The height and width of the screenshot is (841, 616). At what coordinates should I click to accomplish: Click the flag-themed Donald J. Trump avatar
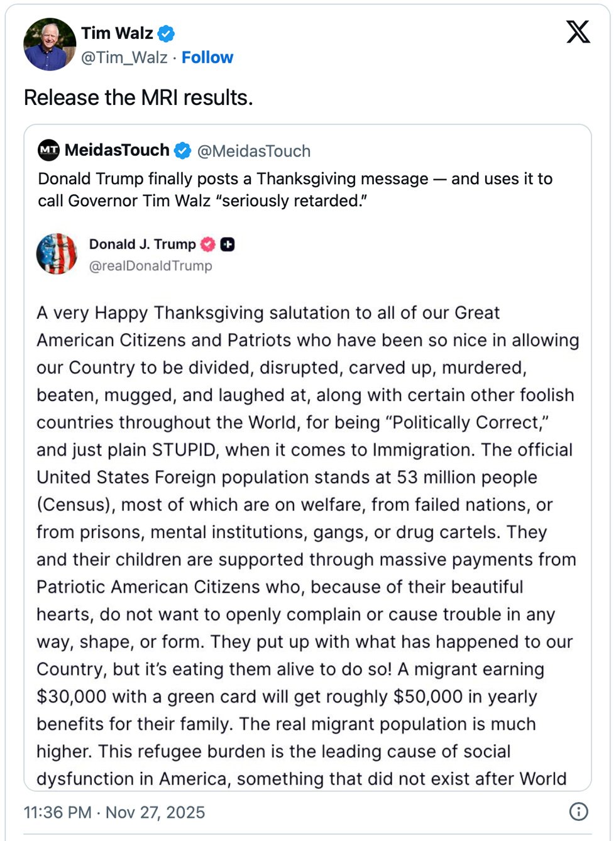pos(57,254)
